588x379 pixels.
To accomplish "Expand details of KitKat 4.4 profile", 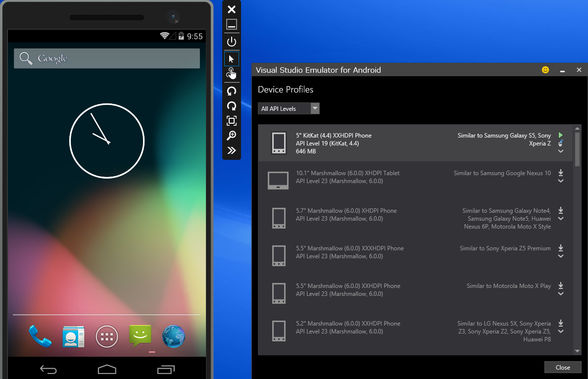I will click(x=560, y=152).
